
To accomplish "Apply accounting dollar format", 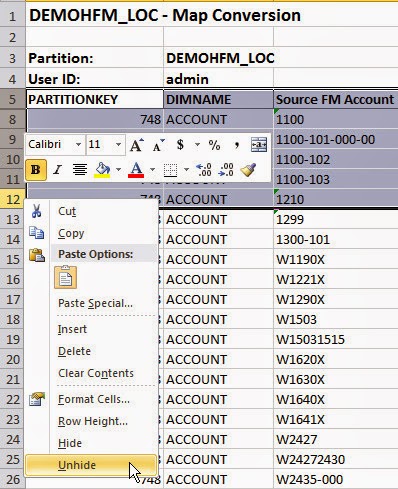I will click(x=180, y=145).
